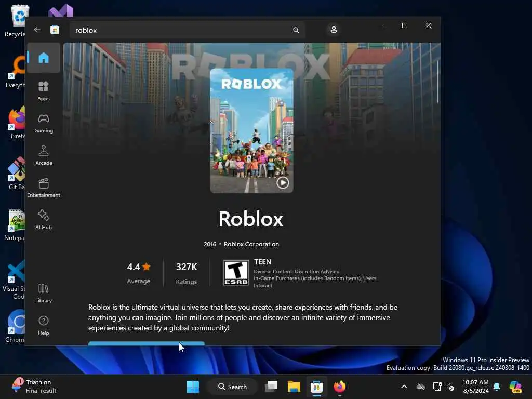Viewport: 532px width, 399px height.
Task: Click the ESRB Teen rating badge
Action: [236, 273]
